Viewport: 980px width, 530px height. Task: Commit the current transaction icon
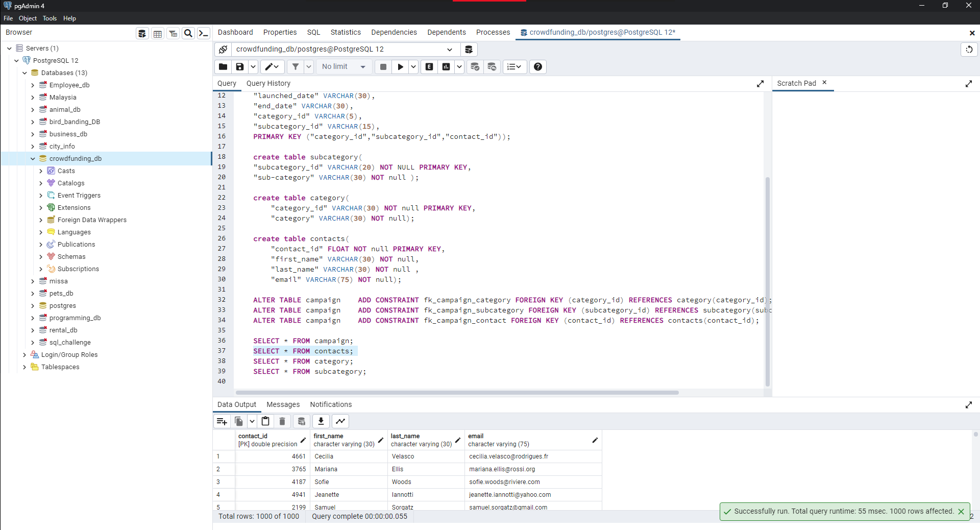[x=475, y=66]
